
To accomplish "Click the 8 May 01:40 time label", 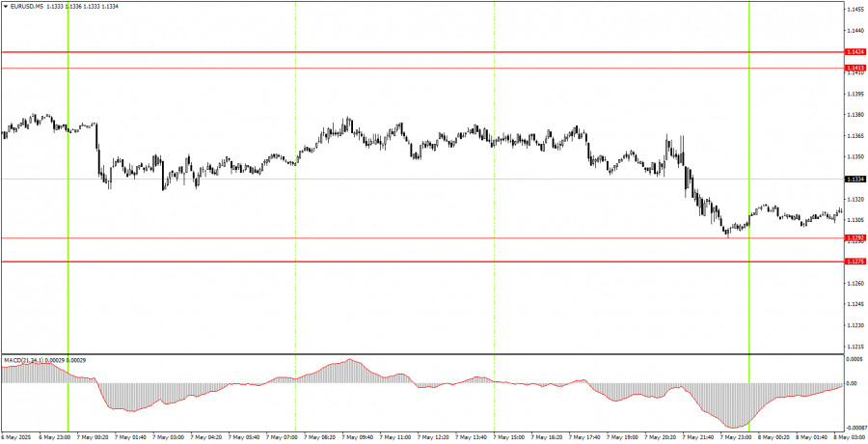I will tap(812, 437).
